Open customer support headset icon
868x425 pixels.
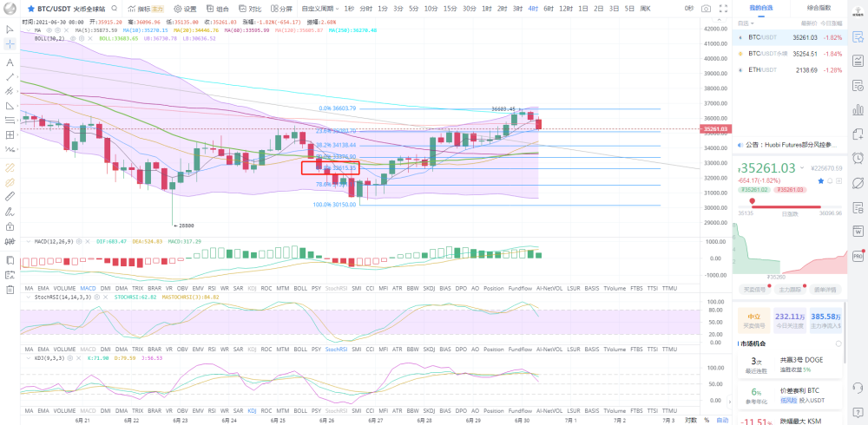pyautogui.click(x=858, y=386)
